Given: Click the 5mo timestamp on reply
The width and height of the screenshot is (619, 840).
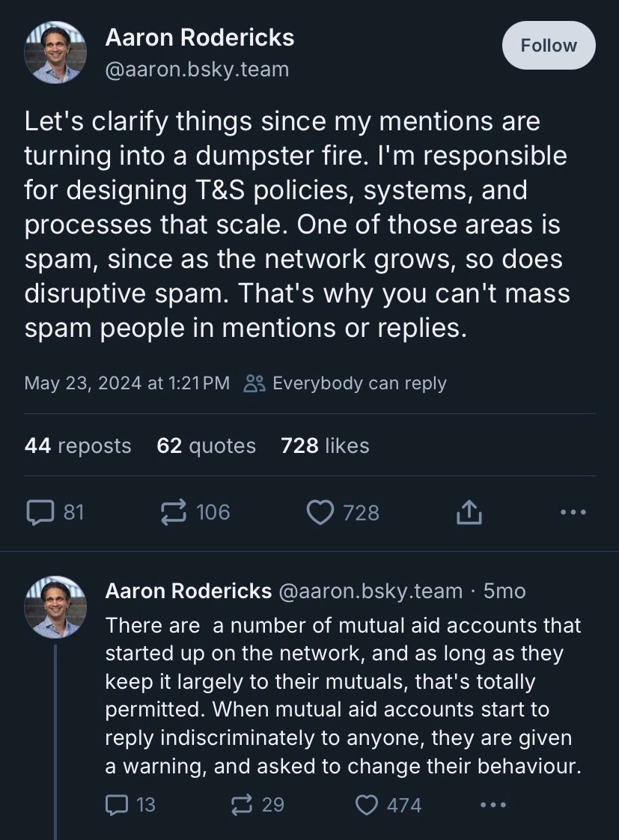Looking at the screenshot, I should (x=504, y=591).
